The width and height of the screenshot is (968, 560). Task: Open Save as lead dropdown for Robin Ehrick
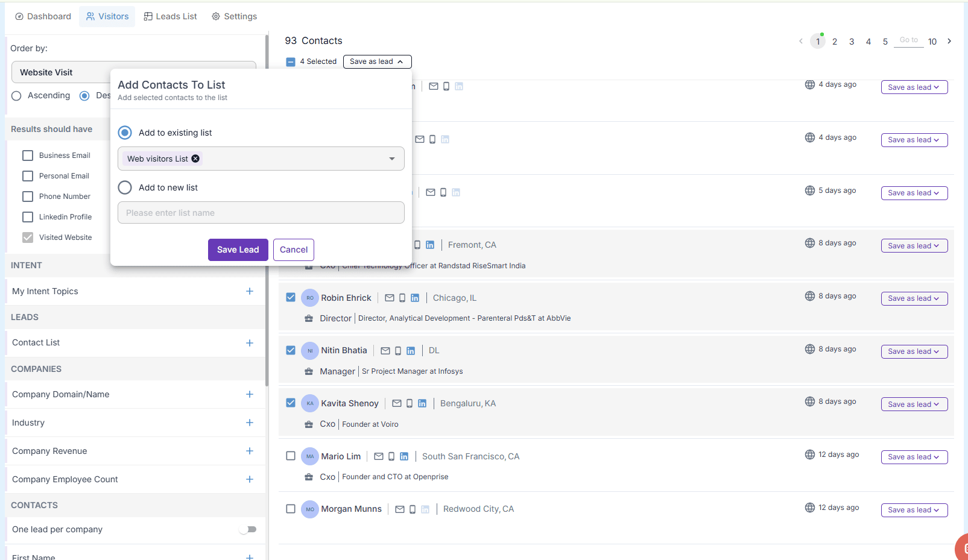[914, 298]
